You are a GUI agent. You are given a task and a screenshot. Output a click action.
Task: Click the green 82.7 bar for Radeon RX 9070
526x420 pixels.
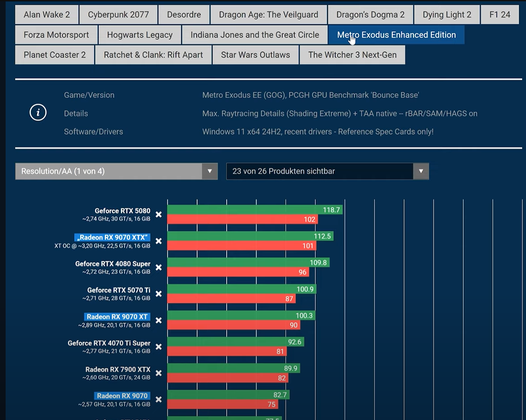tap(228, 395)
